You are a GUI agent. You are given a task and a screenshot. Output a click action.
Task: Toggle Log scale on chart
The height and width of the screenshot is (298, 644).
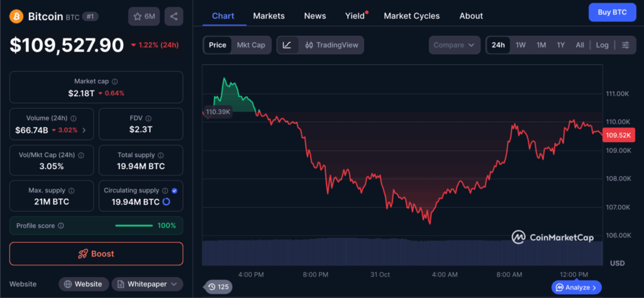click(602, 45)
